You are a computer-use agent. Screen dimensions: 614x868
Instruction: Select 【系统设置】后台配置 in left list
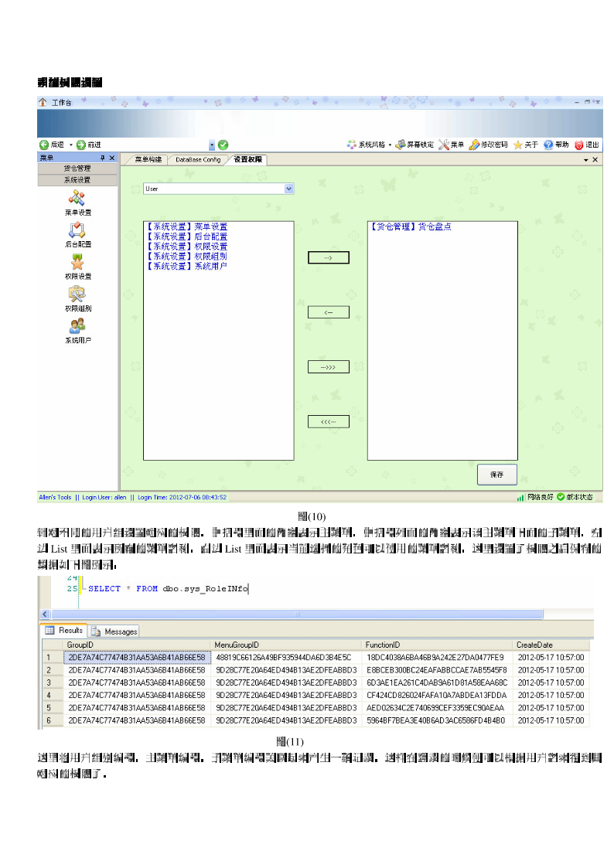186,237
